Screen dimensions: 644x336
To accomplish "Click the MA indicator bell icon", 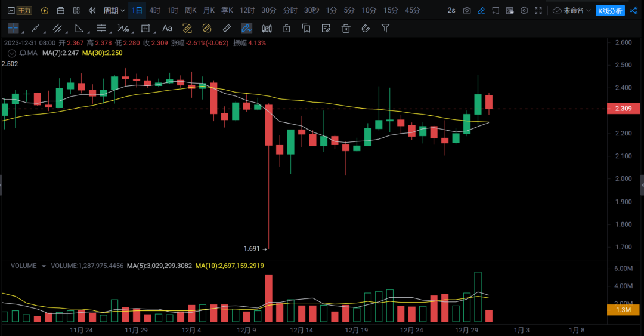I will (23, 53).
